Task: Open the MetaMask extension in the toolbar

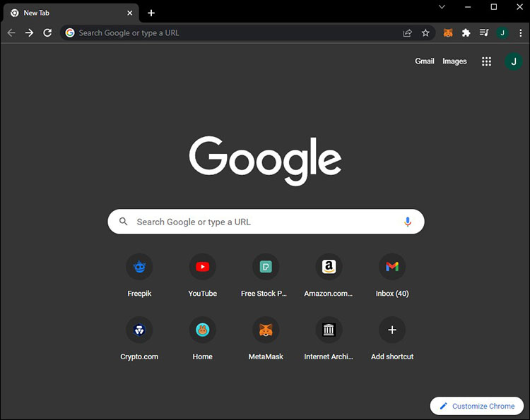Action: [x=448, y=32]
